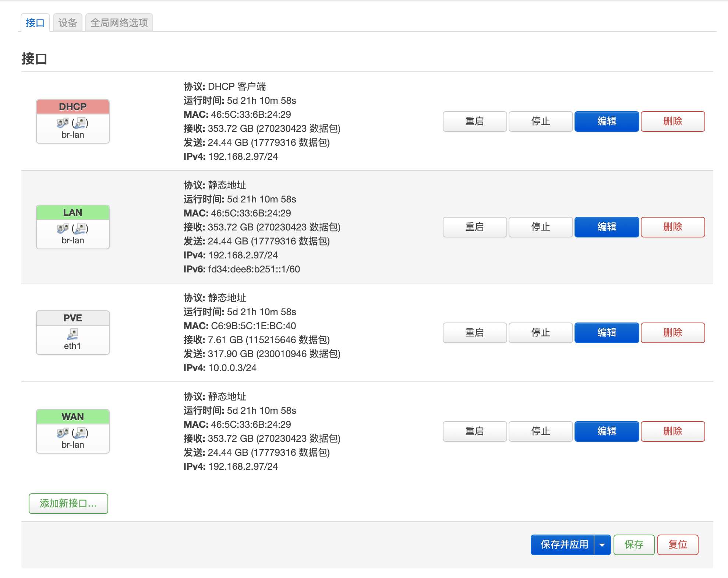
Task: Click the port icon in parentheses in DHCP box
Action: coord(80,123)
